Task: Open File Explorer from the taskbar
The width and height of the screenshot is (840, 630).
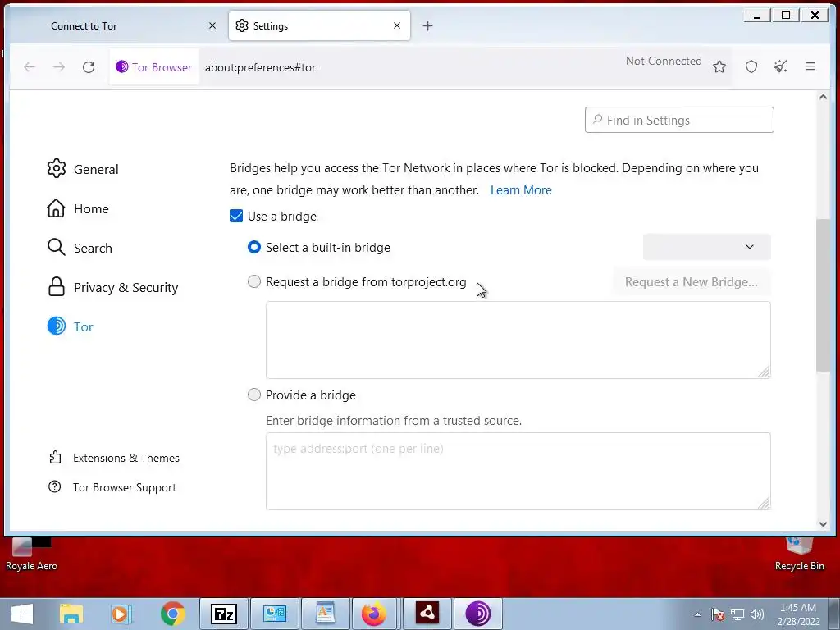Action: (x=71, y=614)
